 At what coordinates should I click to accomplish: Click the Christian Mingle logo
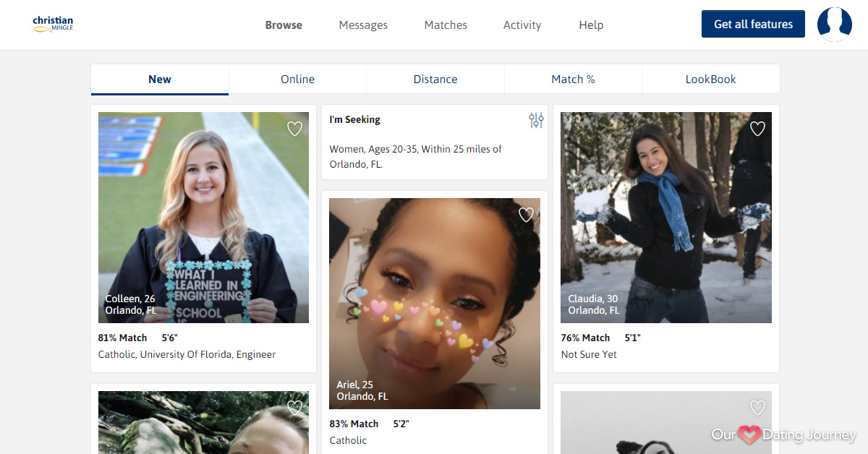[x=53, y=25]
